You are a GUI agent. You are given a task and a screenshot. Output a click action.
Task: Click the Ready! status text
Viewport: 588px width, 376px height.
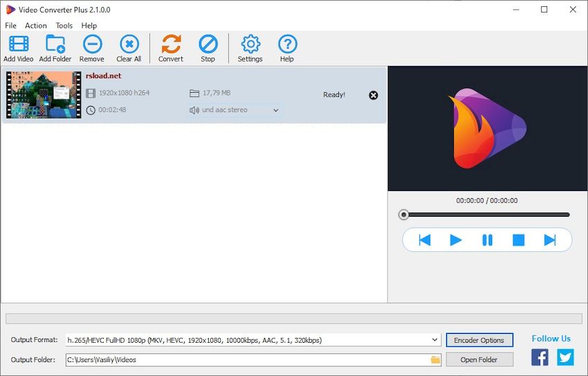click(x=334, y=95)
